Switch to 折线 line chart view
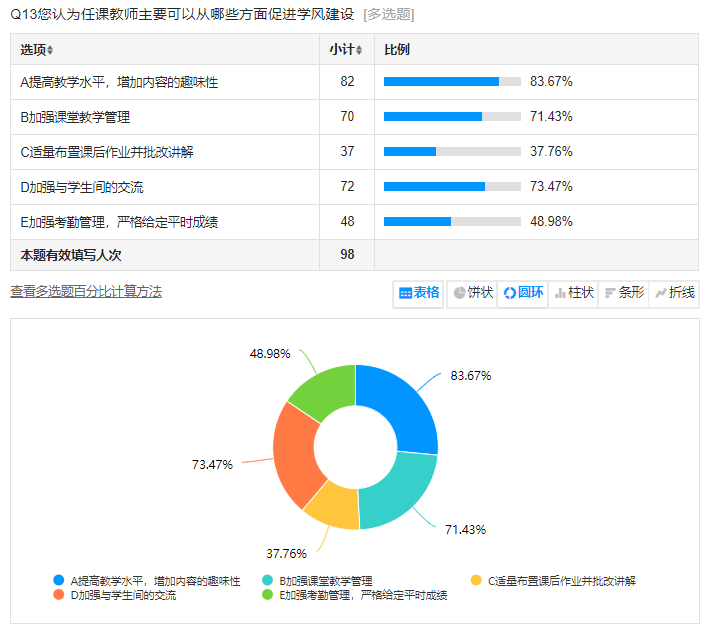This screenshot has height=631, width=706. click(x=673, y=293)
